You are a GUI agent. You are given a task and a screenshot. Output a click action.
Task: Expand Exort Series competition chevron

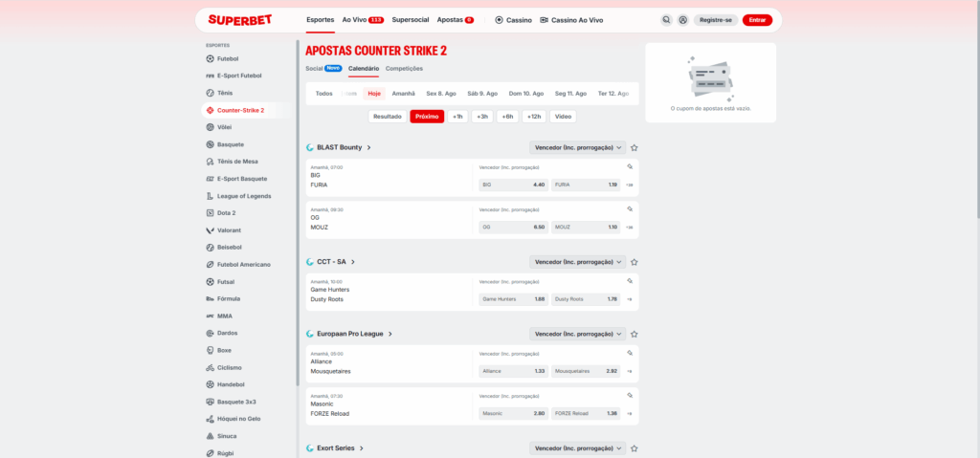(361, 448)
